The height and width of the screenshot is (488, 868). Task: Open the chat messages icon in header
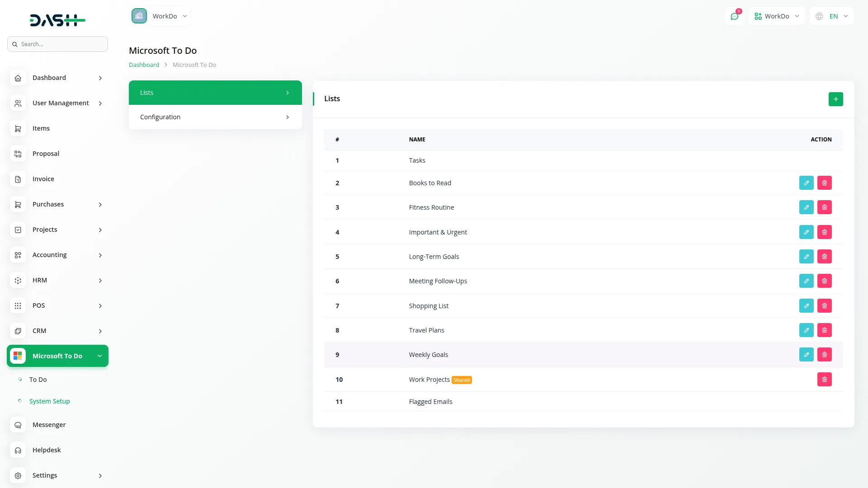pos(734,16)
